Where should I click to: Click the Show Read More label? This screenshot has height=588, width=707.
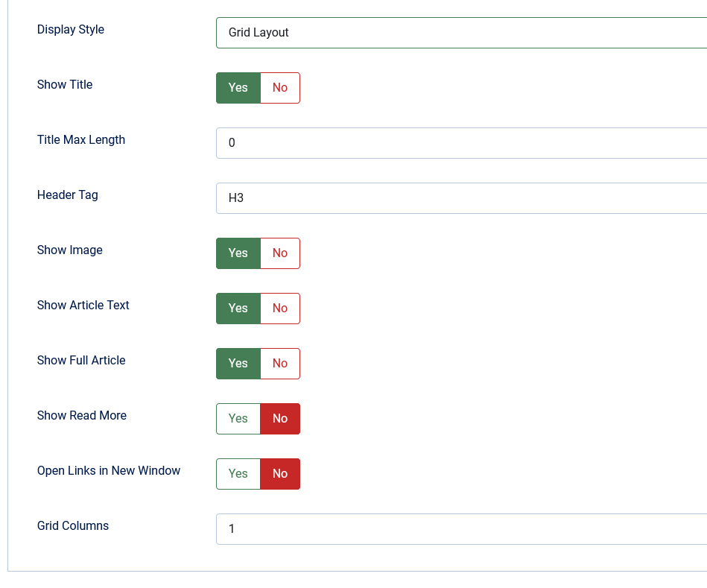click(82, 415)
